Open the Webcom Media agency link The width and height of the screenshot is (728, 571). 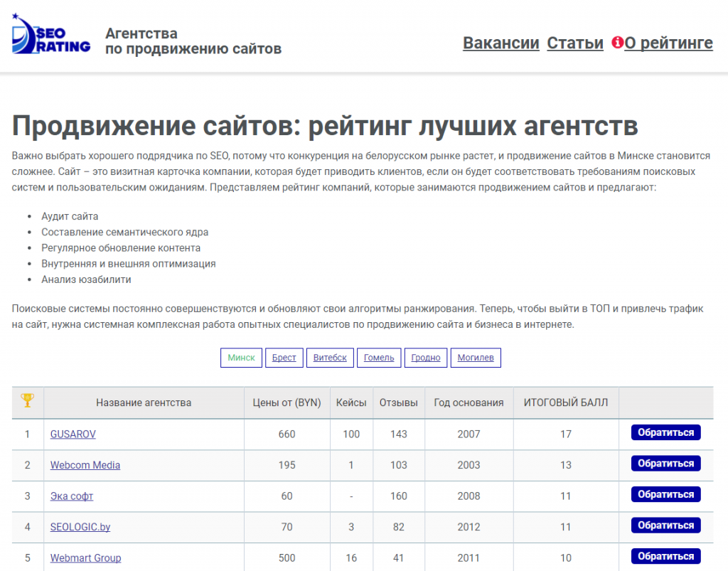[x=85, y=465]
